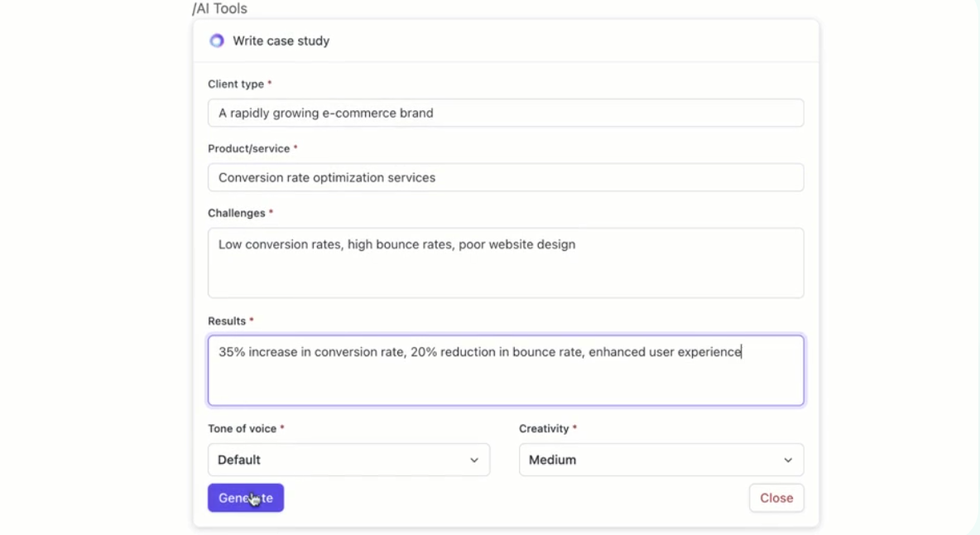Click the Tone of voice label
The image size is (980, 535).
click(x=242, y=428)
